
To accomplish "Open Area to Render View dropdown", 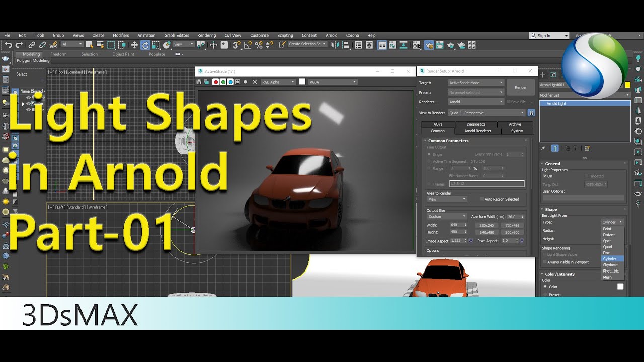I will point(447,199).
